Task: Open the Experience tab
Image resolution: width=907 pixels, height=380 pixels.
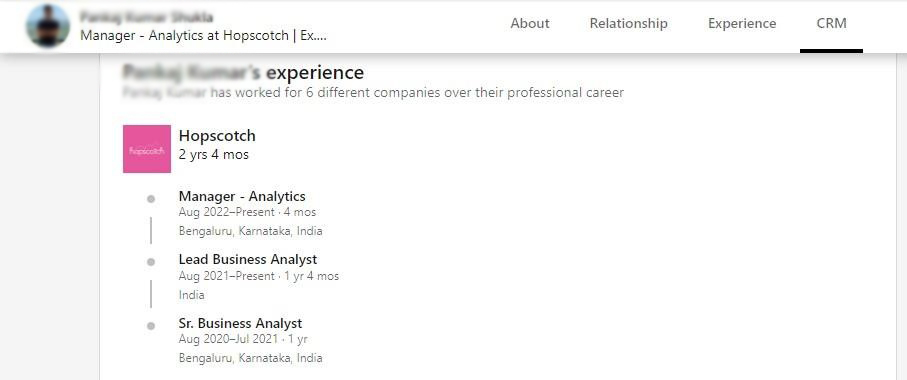Action: [742, 24]
